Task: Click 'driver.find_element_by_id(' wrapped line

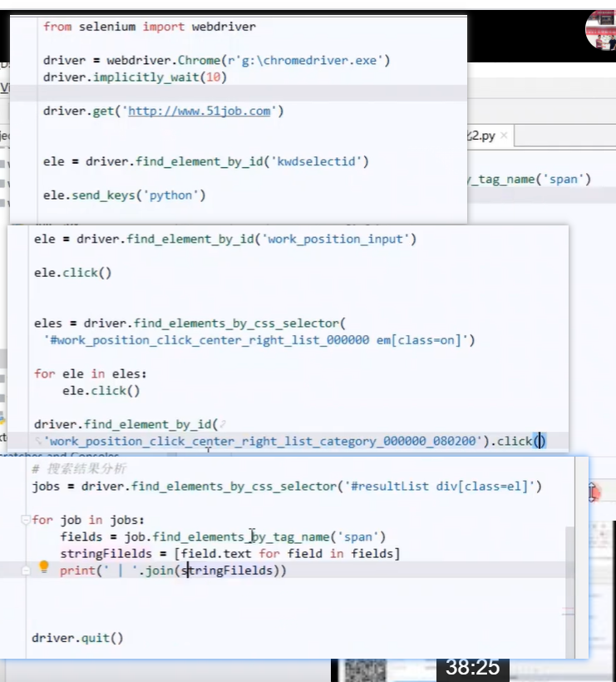Action: click(126, 424)
